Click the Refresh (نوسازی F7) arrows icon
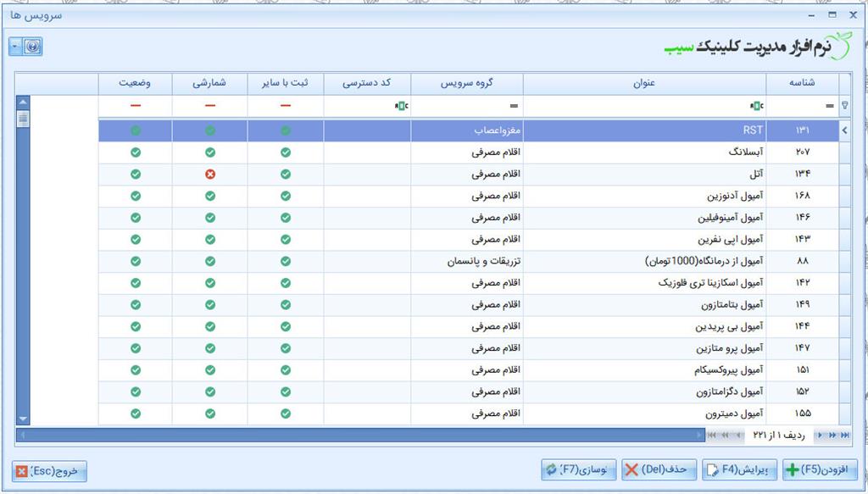The height and width of the screenshot is (494, 868). (552, 469)
